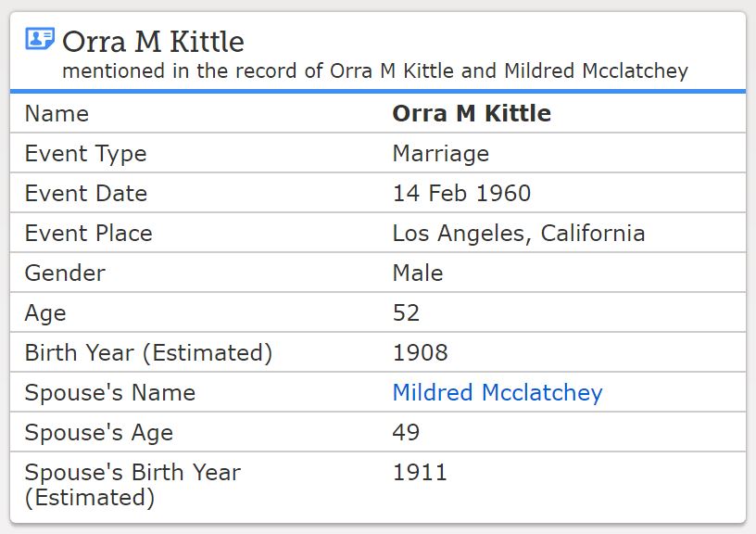Click the record card icon beside the title
Screen dimensions: 756x534
point(40,39)
